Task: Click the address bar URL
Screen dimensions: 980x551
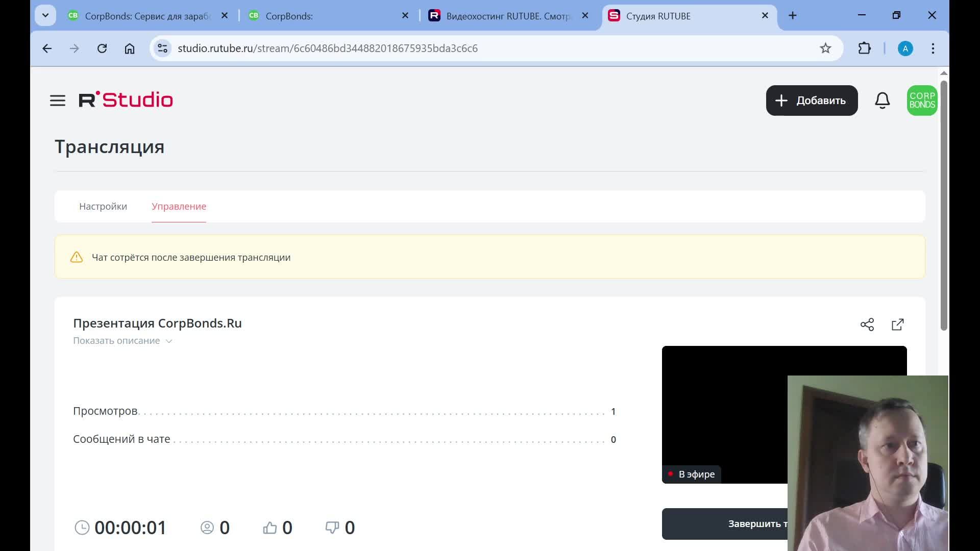Action: pyautogui.click(x=328, y=48)
